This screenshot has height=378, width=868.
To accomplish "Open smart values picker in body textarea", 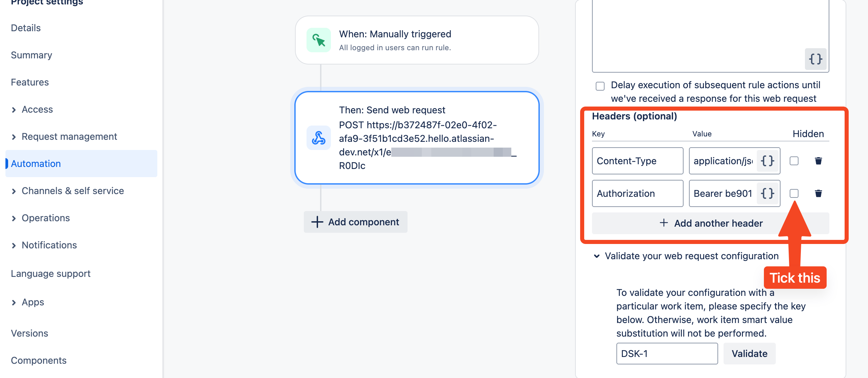I will coord(815,59).
